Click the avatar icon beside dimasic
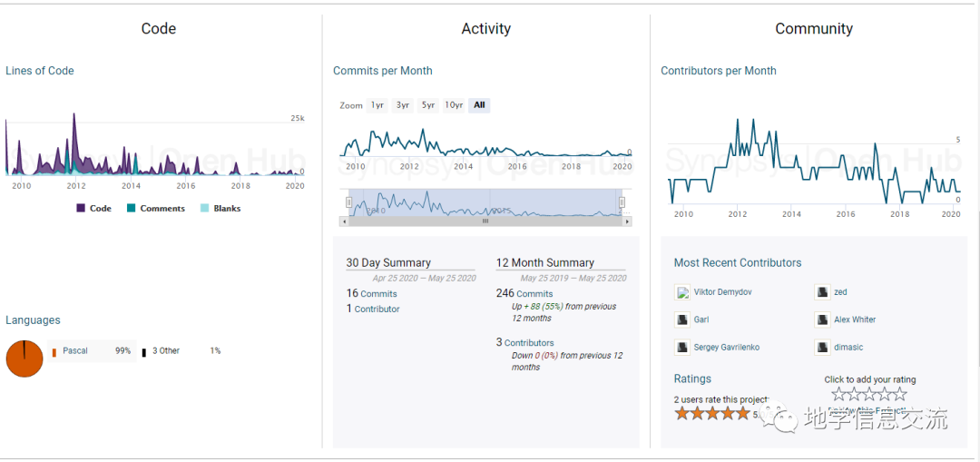Viewport: 980px width, 462px height. (x=822, y=347)
